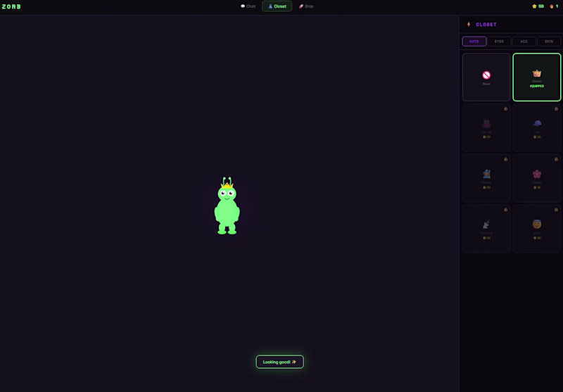
Task: Select the HATS category tab
Action: (474, 42)
